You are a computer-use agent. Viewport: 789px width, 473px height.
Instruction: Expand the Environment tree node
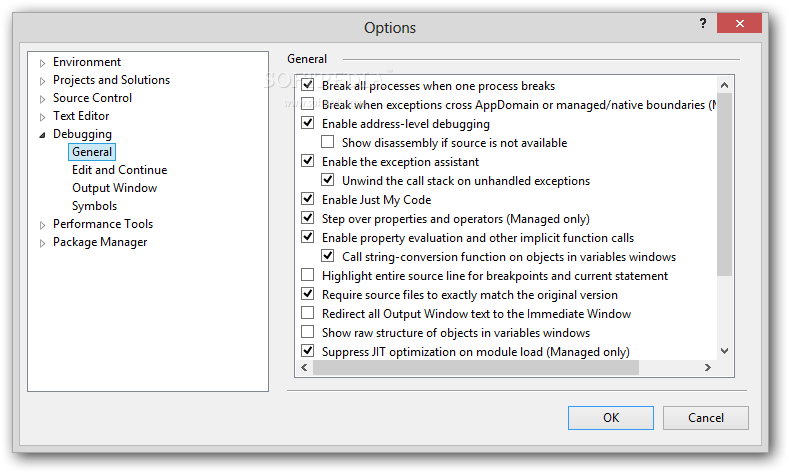pyautogui.click(x=43, y=63)
